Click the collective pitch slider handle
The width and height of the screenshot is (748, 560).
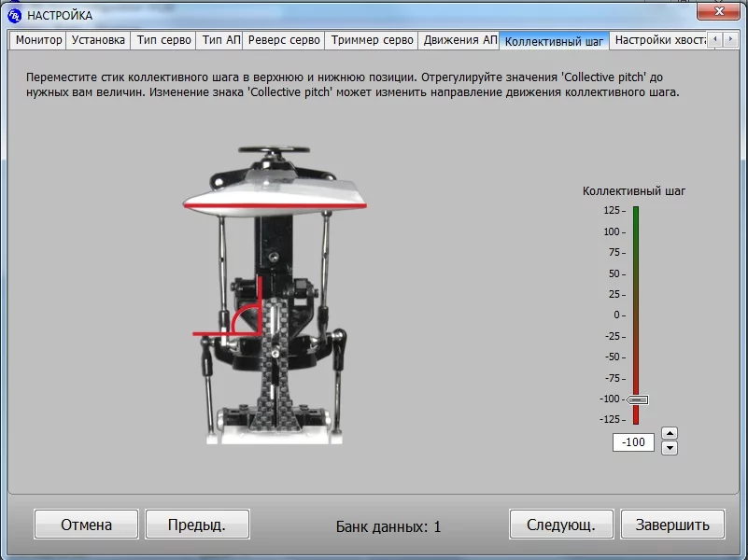(637, 399)
